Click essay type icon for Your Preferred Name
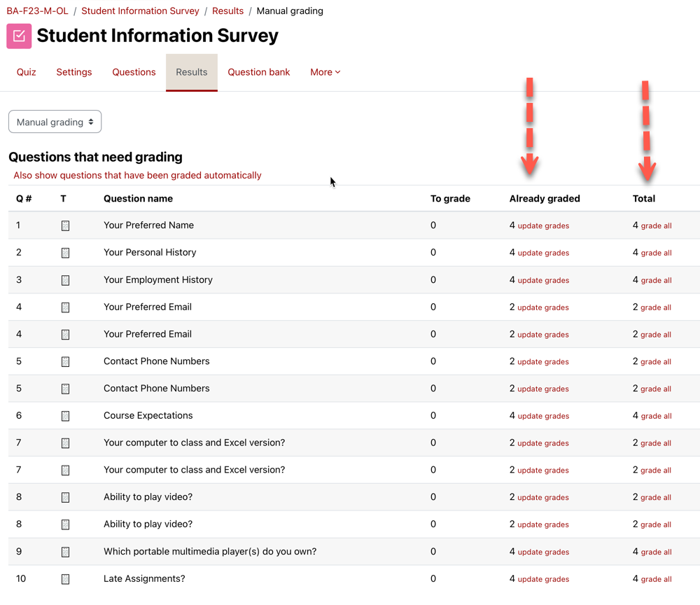Screen dimensions: 700x605 click(x=65, y=226)
